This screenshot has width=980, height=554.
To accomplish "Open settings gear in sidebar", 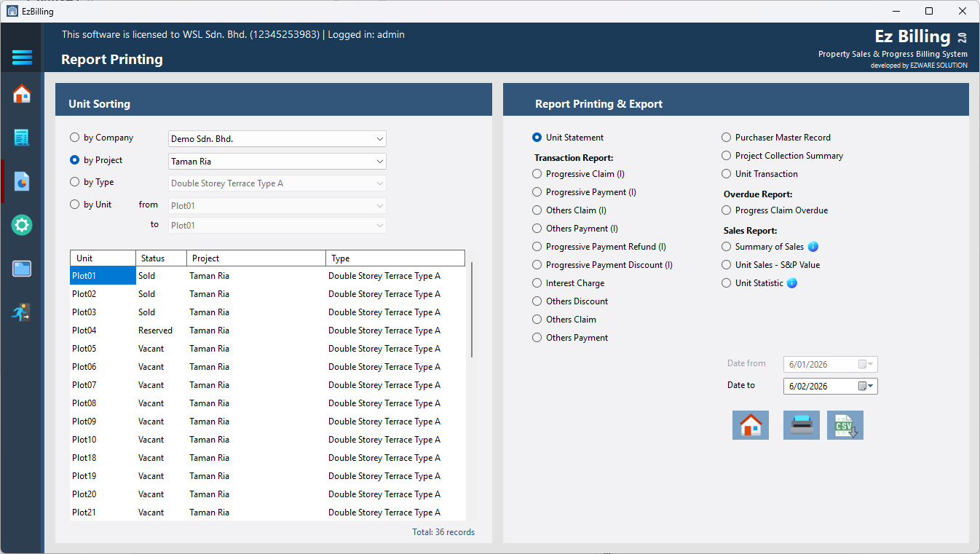I will [x=22, y=225].
